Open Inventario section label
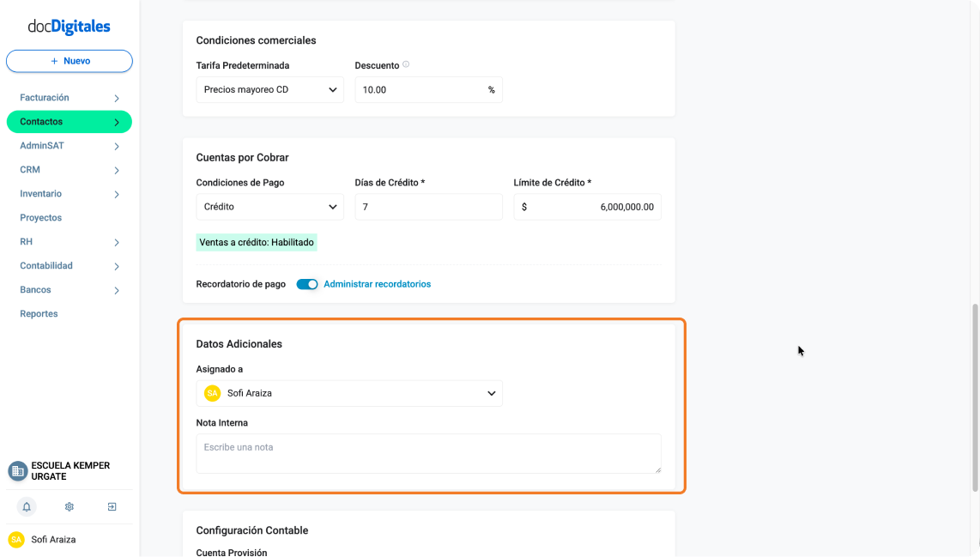The height and width of the screenshot is (557, 980). [40, 194]
